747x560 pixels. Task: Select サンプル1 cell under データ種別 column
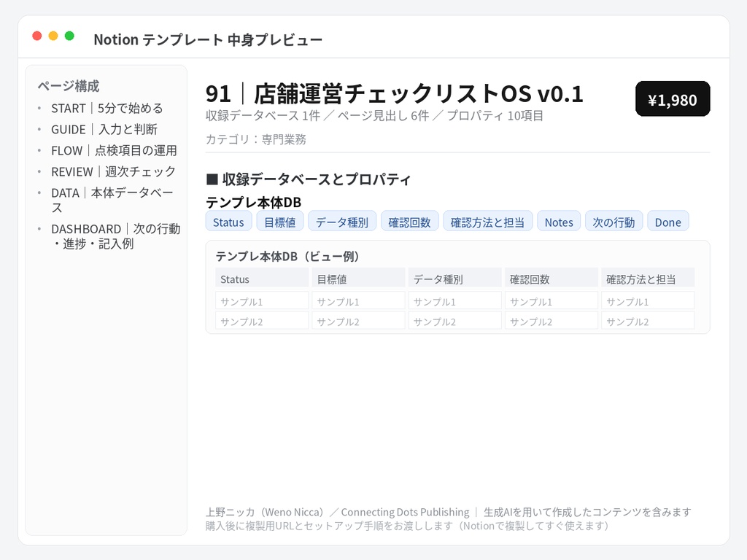tap(455, 300)
